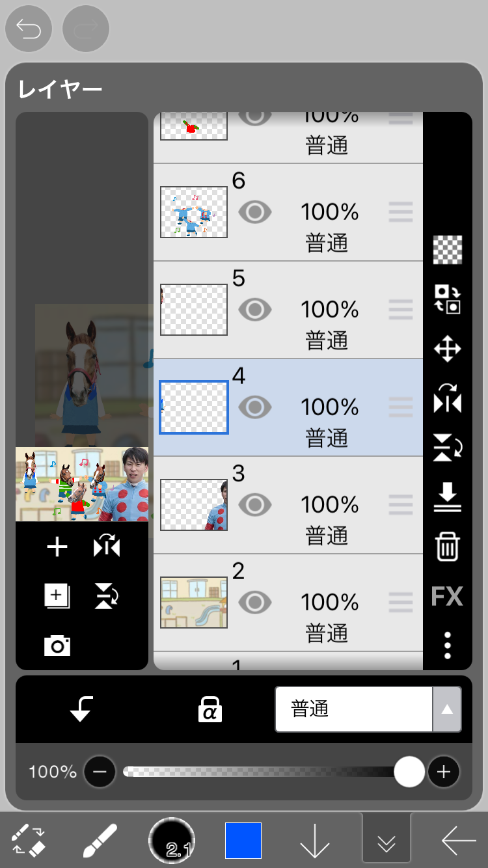The image size is (488, 868).
Task: Select the move/transform layer tool
Action: tap(448, 349)
